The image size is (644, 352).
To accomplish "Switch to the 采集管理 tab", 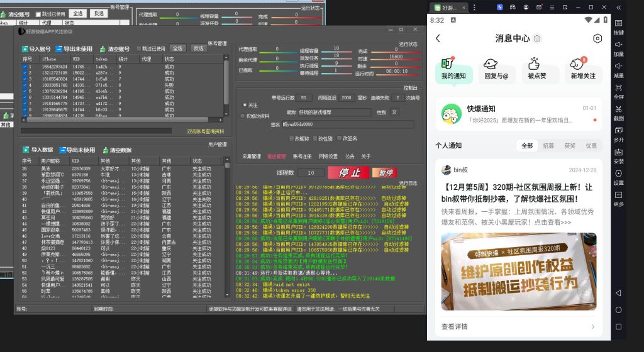I will (x=251, y=156).
